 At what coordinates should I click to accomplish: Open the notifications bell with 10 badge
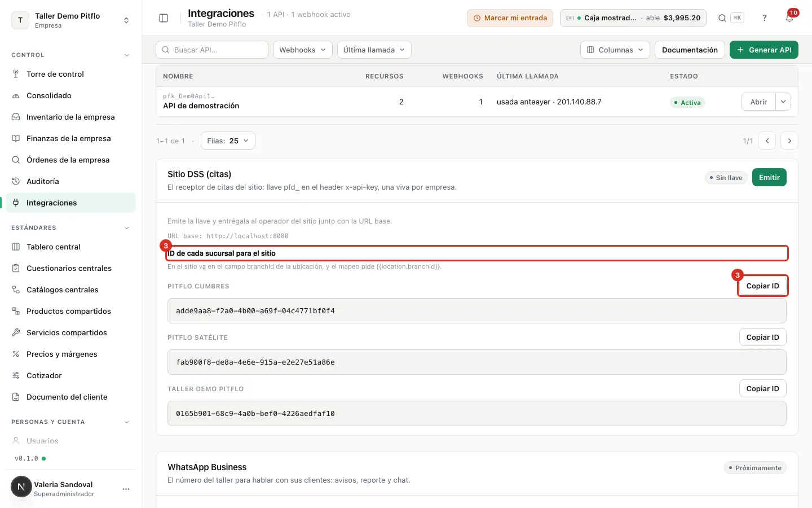(x=789, y=18)
